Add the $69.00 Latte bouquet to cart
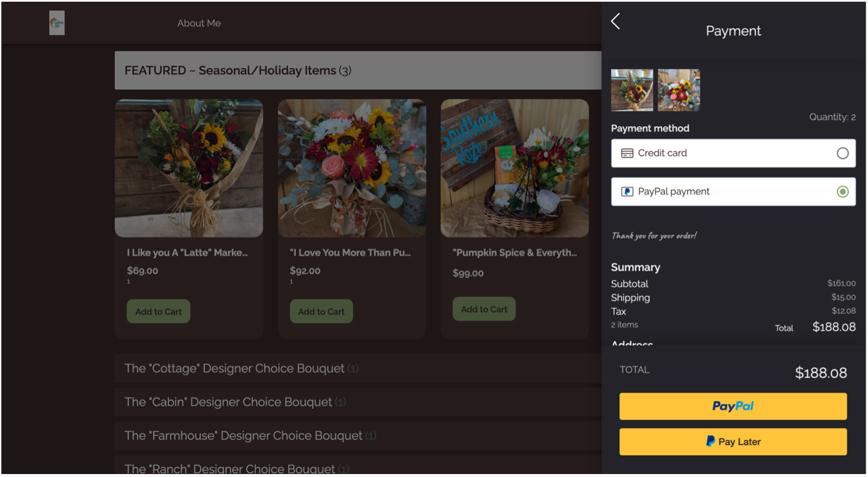Image resolution: width=868 pixels, height=477 pixels. 158,312
